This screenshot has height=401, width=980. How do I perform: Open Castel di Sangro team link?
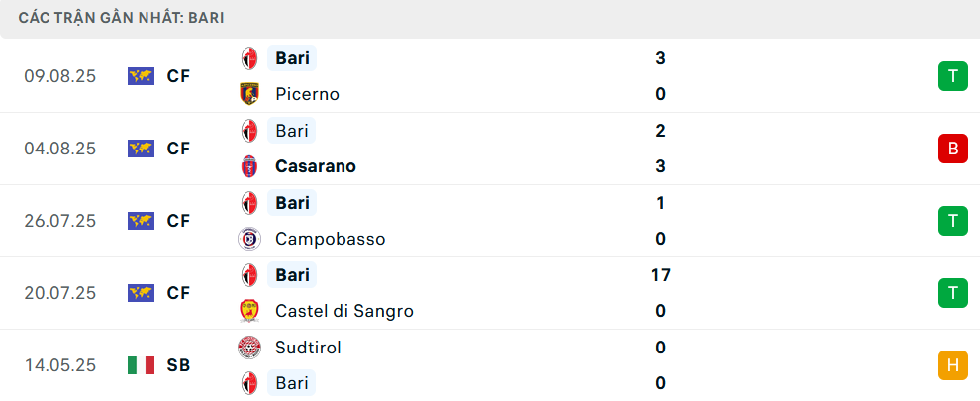tap(344, 311)
